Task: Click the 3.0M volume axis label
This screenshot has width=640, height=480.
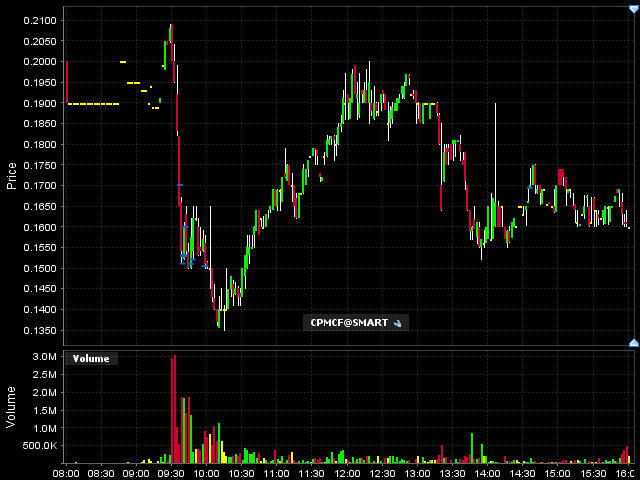Action: point(43,357)
